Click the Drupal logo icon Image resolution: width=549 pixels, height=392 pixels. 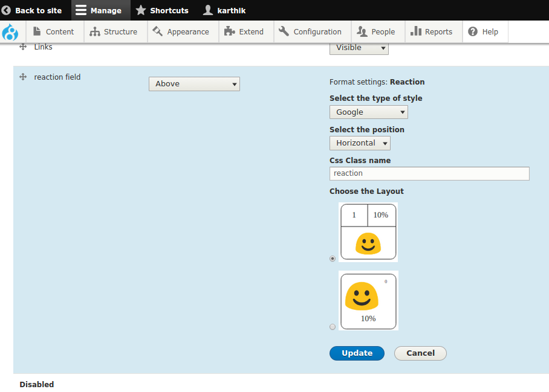click(11, 32)
